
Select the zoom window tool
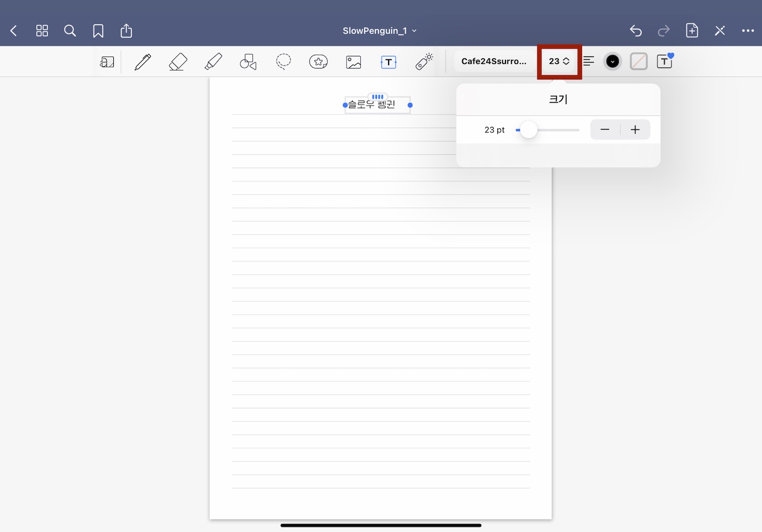pyautogui.click(x=107, y=62)
